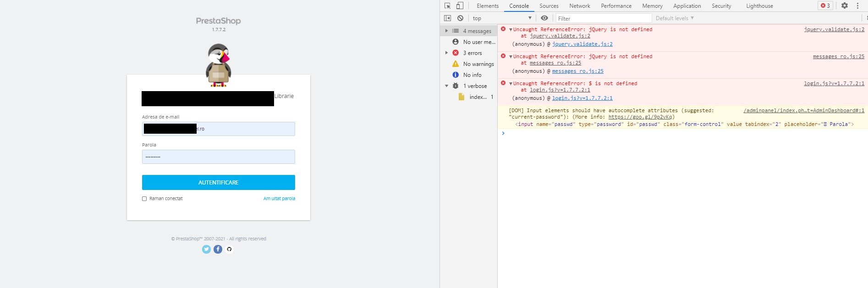Clear the console with the clear icon
Viewport: 868px width, 288px height.
460,18
